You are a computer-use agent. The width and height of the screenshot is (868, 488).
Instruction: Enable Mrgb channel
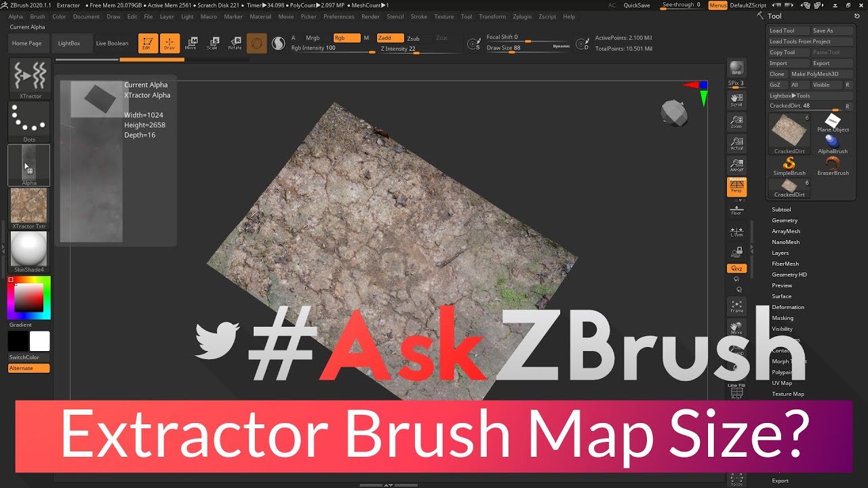tap(313, 38)
